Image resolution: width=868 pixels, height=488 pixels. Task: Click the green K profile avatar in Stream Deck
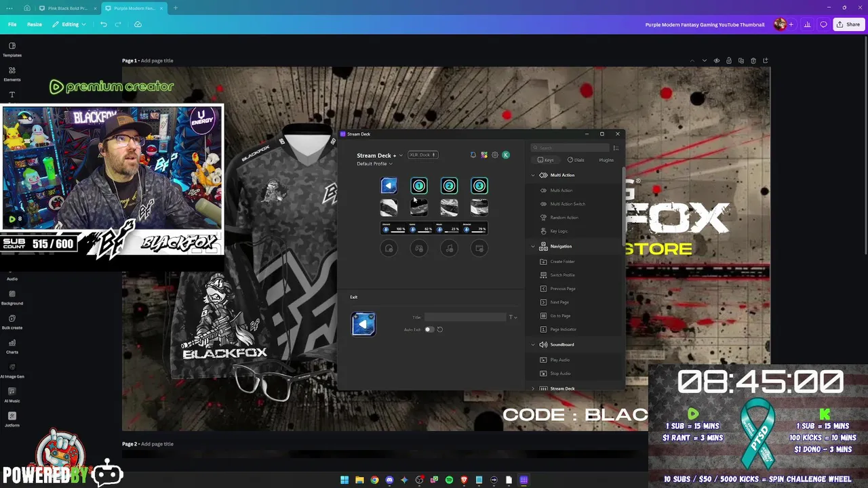click(506, 155)
